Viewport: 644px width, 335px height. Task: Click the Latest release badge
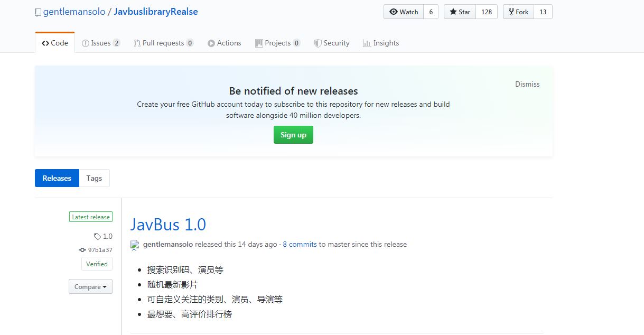(x=91, y=217)
